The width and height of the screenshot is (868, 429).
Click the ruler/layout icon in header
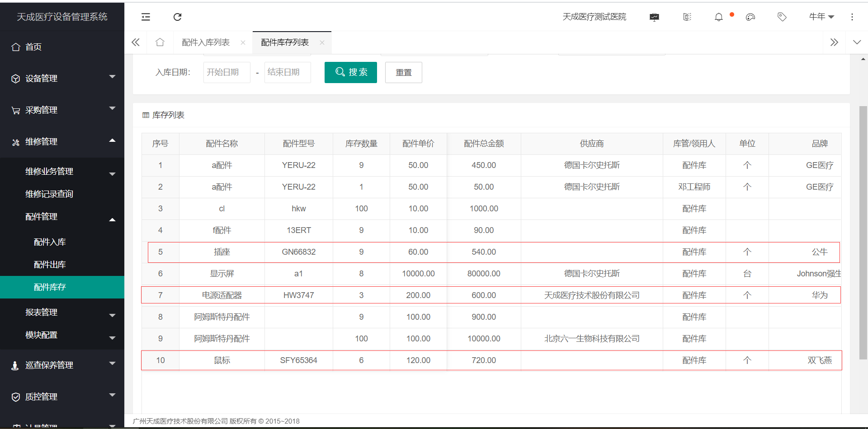tap(687, 17)
